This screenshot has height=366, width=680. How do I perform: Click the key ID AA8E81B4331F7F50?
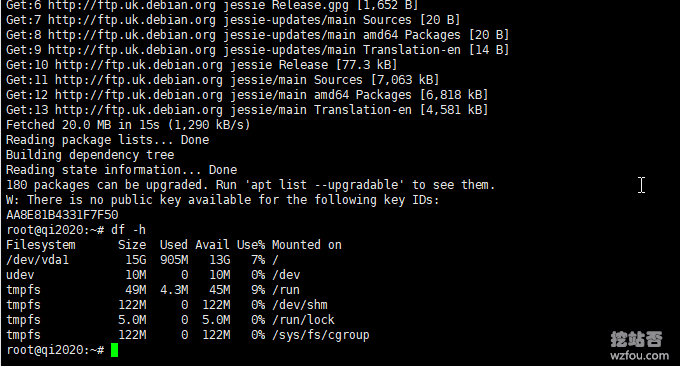click(x=62, y=215)
